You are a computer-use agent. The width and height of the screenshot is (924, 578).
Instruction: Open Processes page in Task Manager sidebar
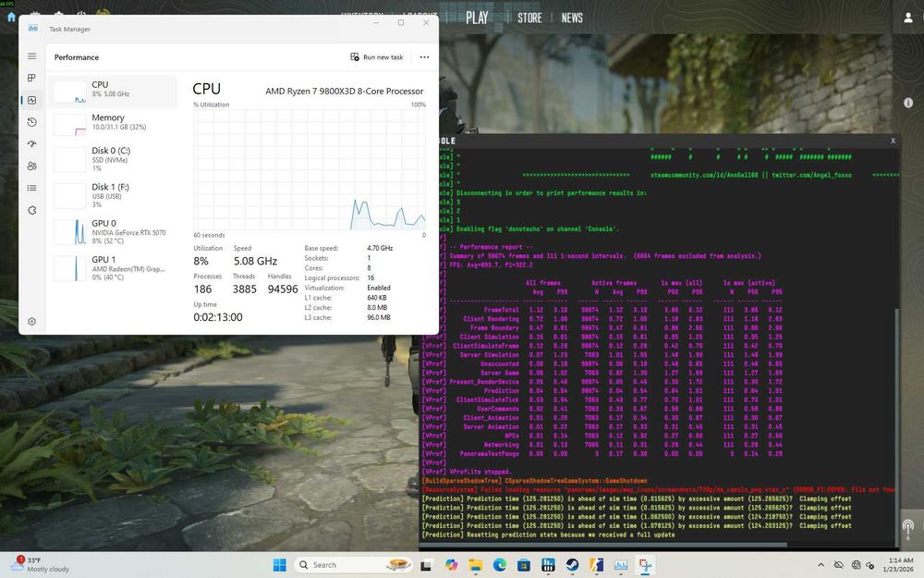point(31,78)
